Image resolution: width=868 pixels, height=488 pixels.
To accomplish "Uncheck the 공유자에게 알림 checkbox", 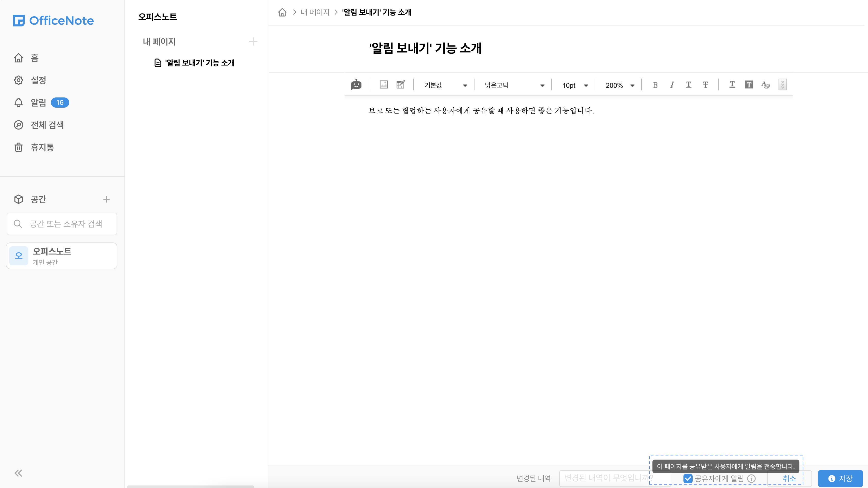I will (x=688, y=478).
